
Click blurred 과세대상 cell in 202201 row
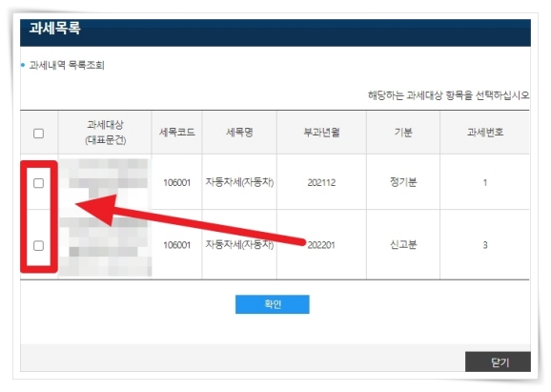(x=105, y=246)
